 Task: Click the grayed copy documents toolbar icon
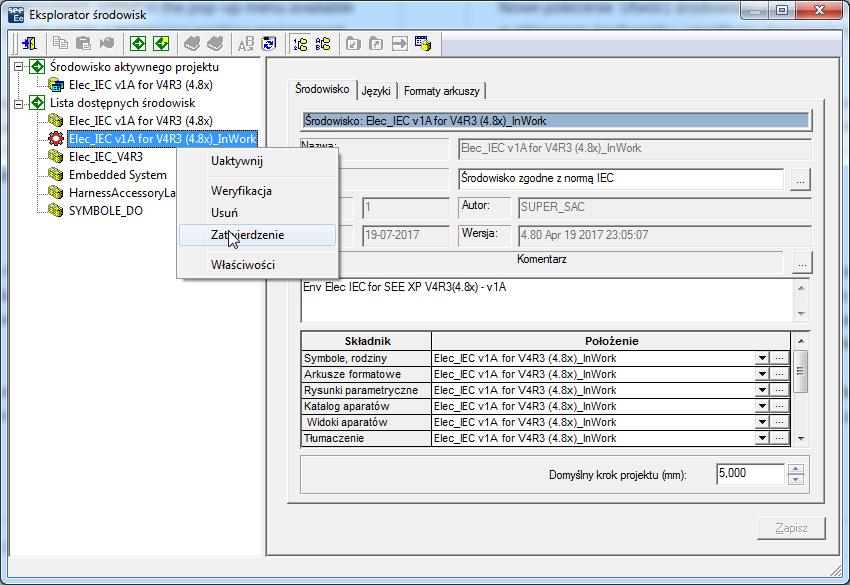60,43
